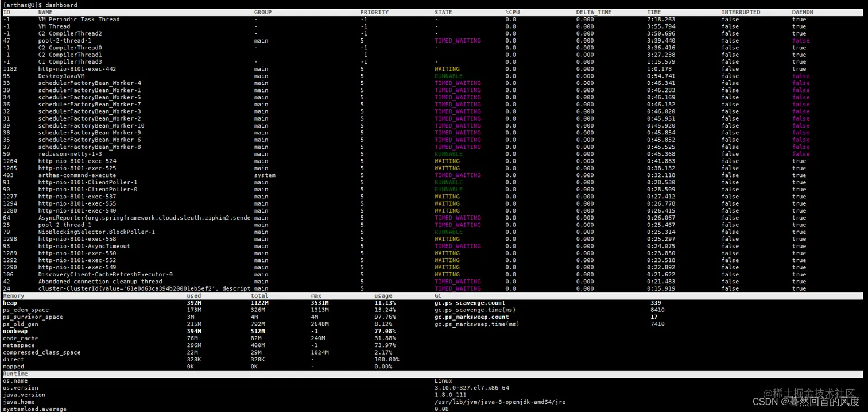Select the direct memory usage 100.00%
Image resolution: width=868 pixels, height=412 pixels.
[x=387, y=360]
